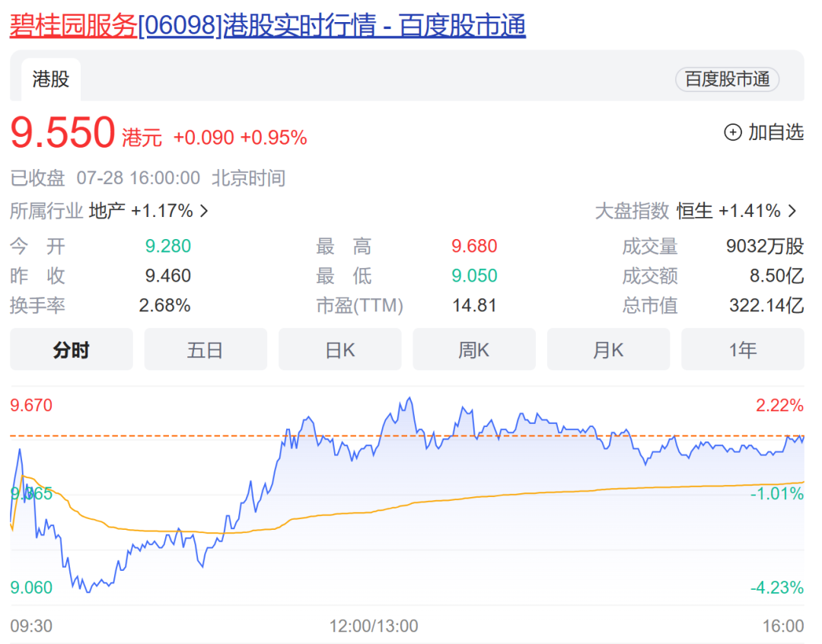Screen dimensions: 822x644
Task: Click 成交额 value 8.50亿
Action: [776, 276]
